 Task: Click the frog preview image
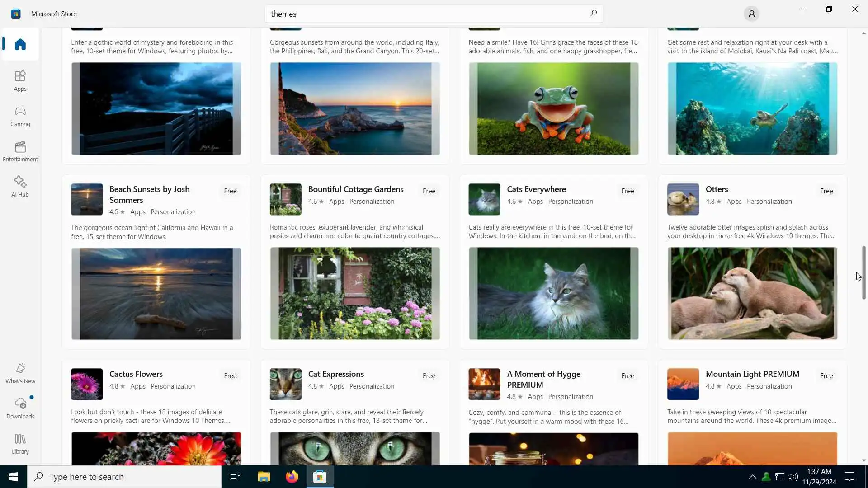553,108
